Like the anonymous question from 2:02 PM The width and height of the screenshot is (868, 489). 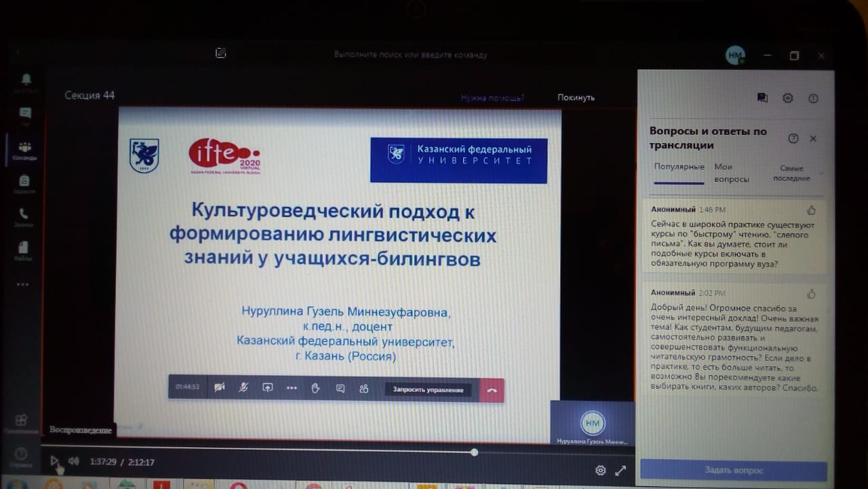point(811,294)
